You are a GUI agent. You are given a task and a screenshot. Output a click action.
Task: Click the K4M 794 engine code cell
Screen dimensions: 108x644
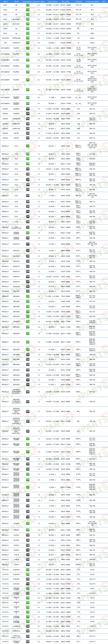(x=92, y=480)
